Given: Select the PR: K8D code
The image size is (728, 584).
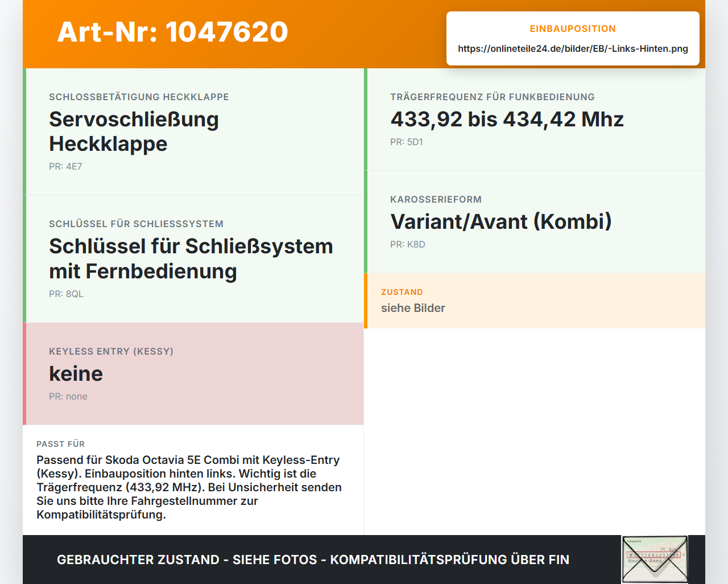Looking at the screenshot, I should coord(408,245).
